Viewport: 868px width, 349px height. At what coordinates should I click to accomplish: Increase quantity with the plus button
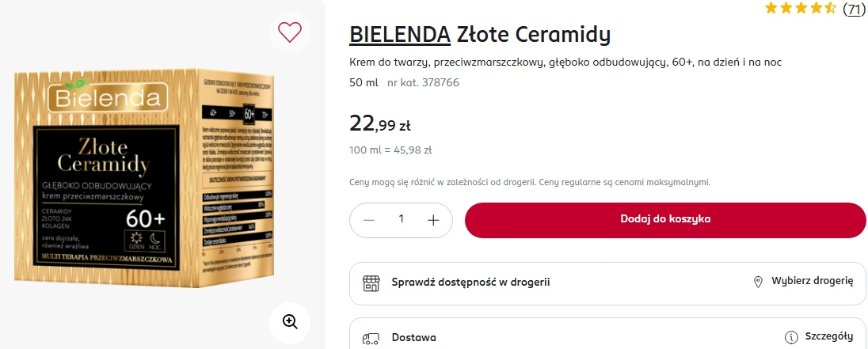coord(433,220)
